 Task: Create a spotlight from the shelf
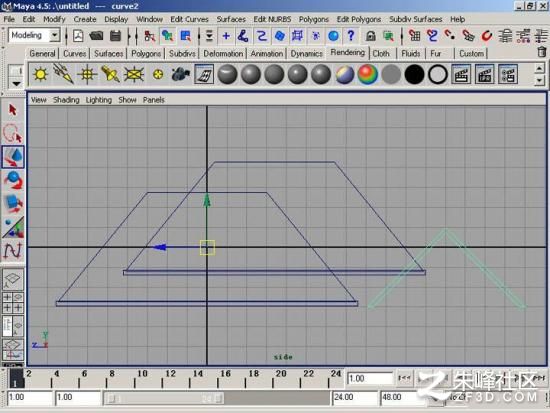click(x=110, y=74)
